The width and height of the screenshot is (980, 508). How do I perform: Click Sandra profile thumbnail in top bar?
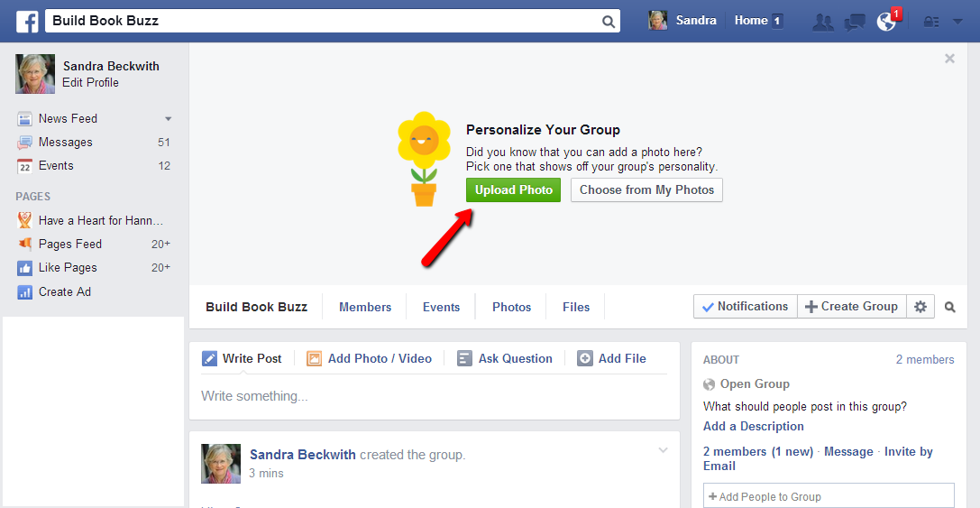click(657, 21)
